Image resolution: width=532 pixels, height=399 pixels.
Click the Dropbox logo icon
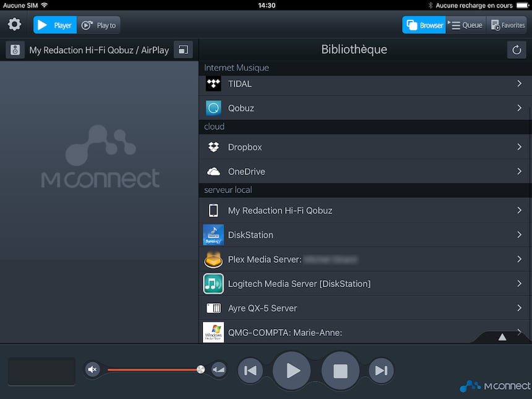pyautogui.click(x=213, y=147)
